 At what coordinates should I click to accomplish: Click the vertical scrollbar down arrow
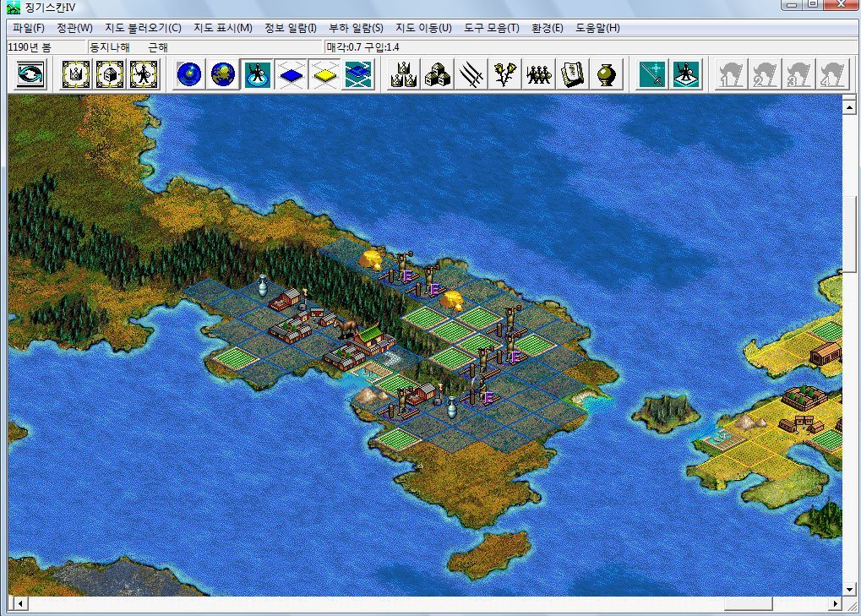point(850,588)
